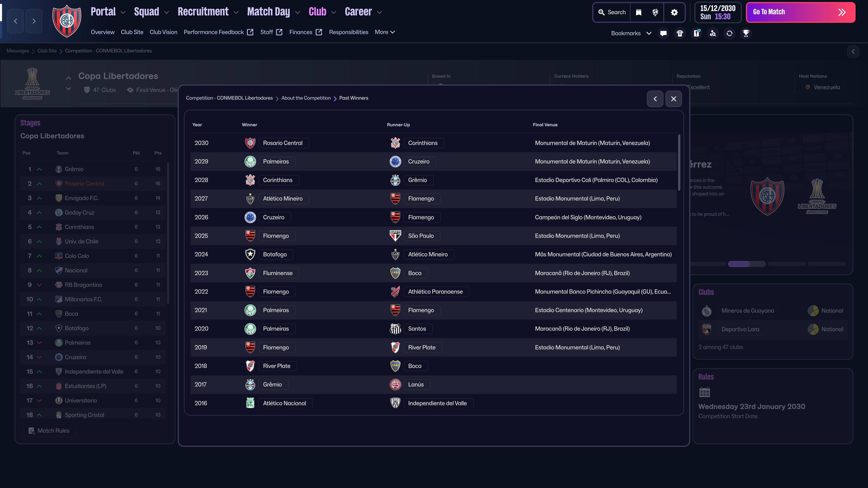Click the refresh arrows bookmark icon
868x488 pixels.
tap(729, 33)
